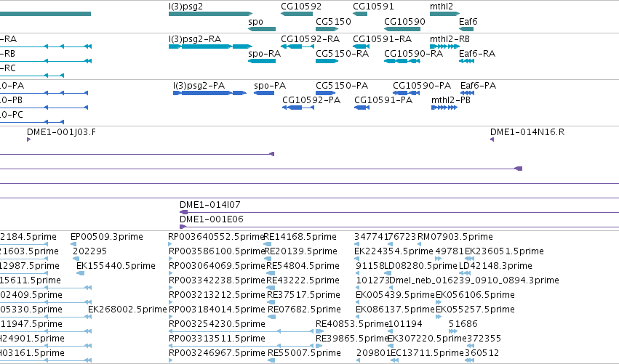Viewport: 619px width, 364px height.
Task: Select the EK005439.5prime label
Action: pos(395,295)
